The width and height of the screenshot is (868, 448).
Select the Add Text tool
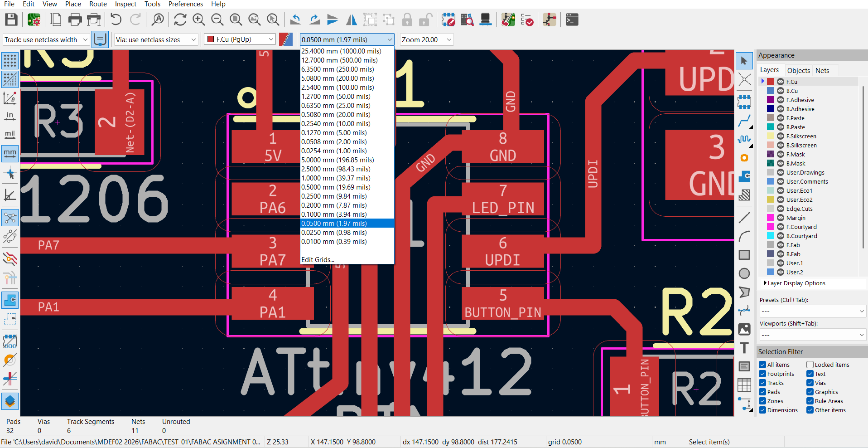pos(744,348)
